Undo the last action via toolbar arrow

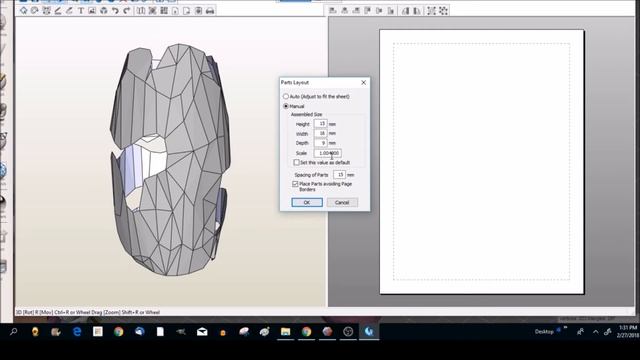pyautogui.click(x=115, y=11)
